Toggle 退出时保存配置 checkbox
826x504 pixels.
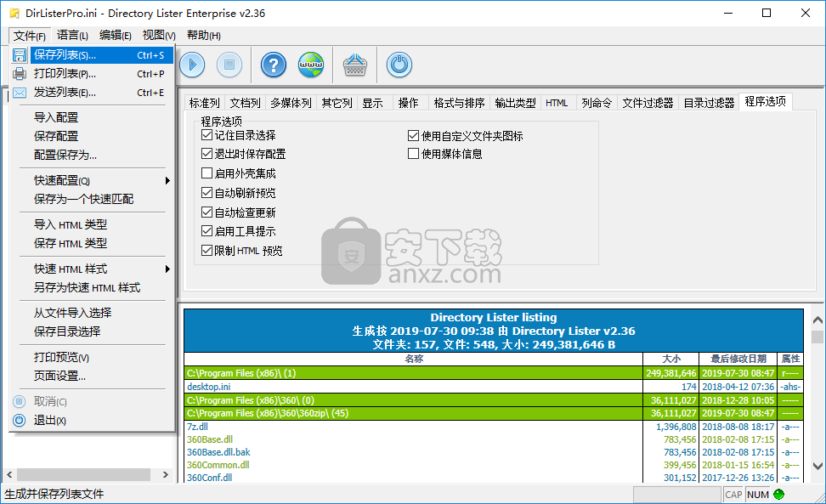[206, 154]
